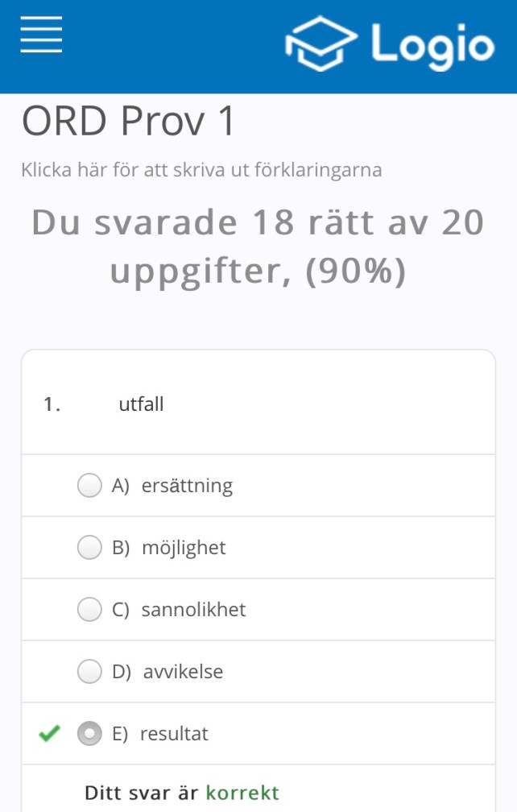The height and width of the screenshot is (812, 517).
Task: Click the answer label 'ersättning'
Action: (187, 486)
